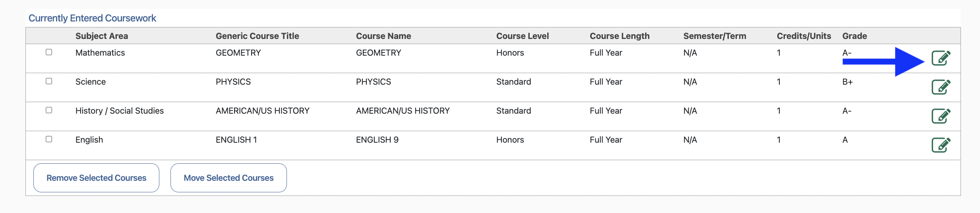Click the Grade column header
Image resolution: width=980 pixels, height=213 pixels.
point(854,36)
